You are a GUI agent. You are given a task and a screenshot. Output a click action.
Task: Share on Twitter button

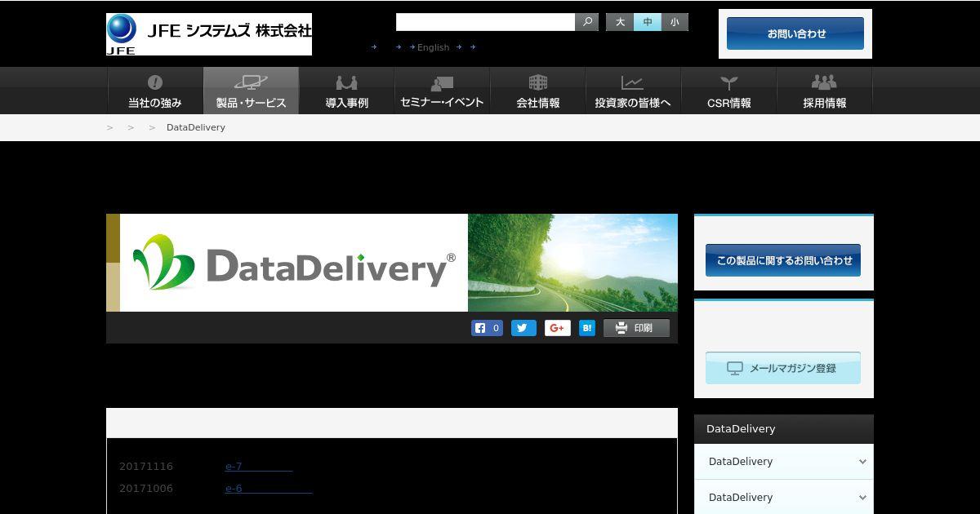tap(523, 328)
